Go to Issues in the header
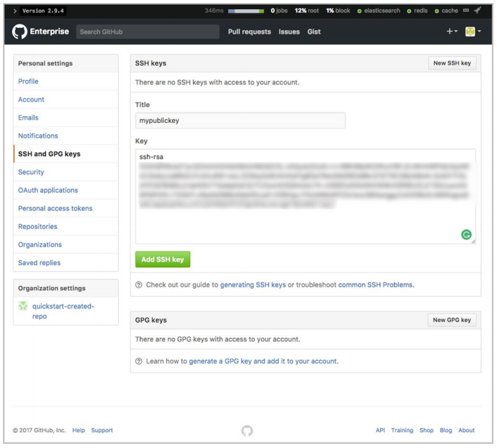497x448 pixels. [x=289, y=31]
